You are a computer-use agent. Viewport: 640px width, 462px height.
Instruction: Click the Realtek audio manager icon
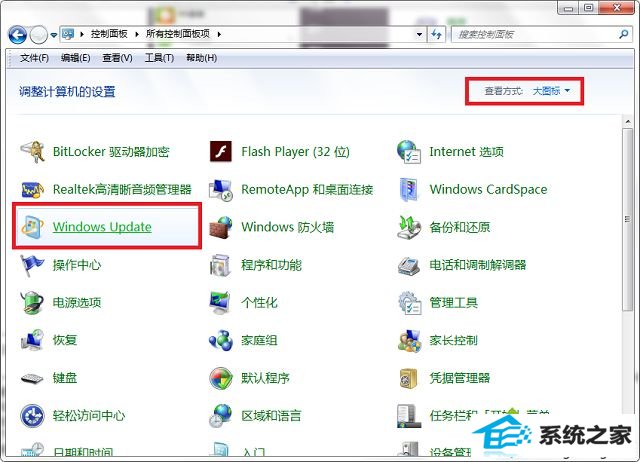pyautogui.click(x=32, y=189)
